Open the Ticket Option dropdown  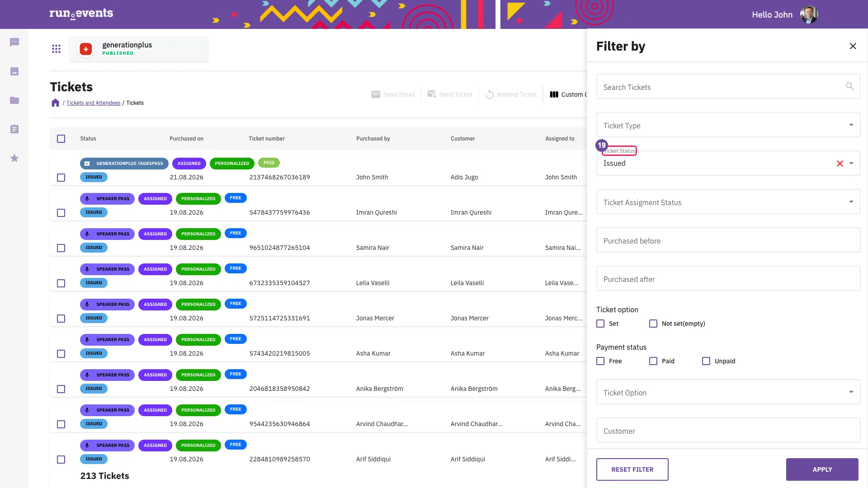pos(728,392)
